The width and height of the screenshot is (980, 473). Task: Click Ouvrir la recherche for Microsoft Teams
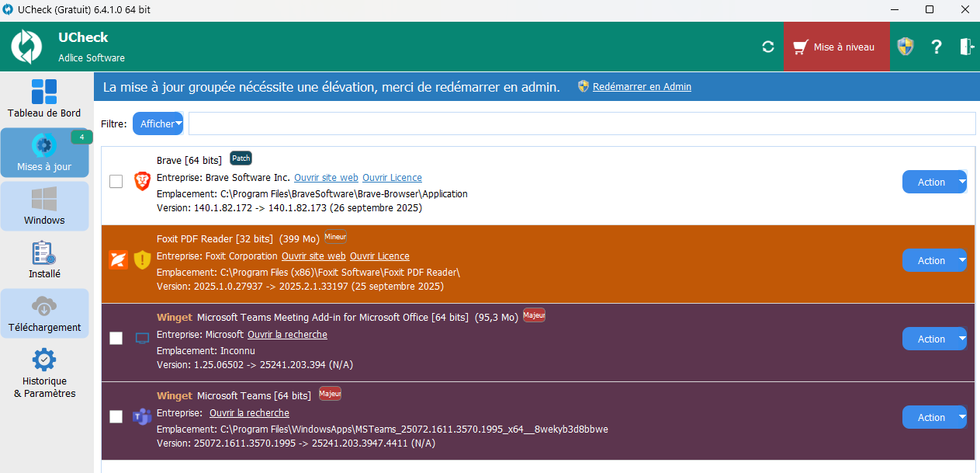click(249, 413)
